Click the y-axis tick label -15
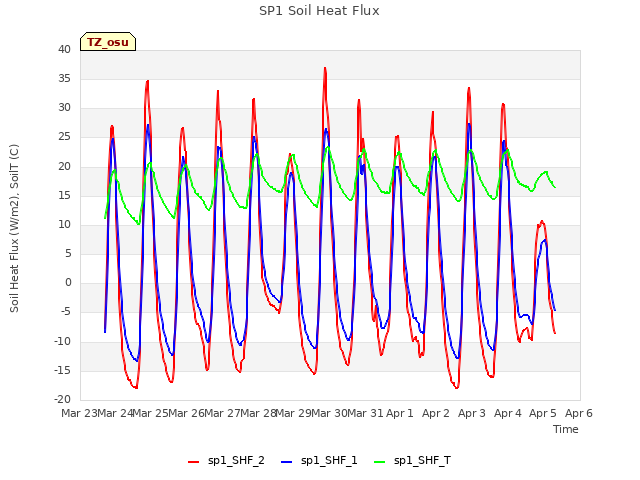Image resolution: width=640 pixels, height=480 pixels. pyautogui.click(x=62, y=370)
